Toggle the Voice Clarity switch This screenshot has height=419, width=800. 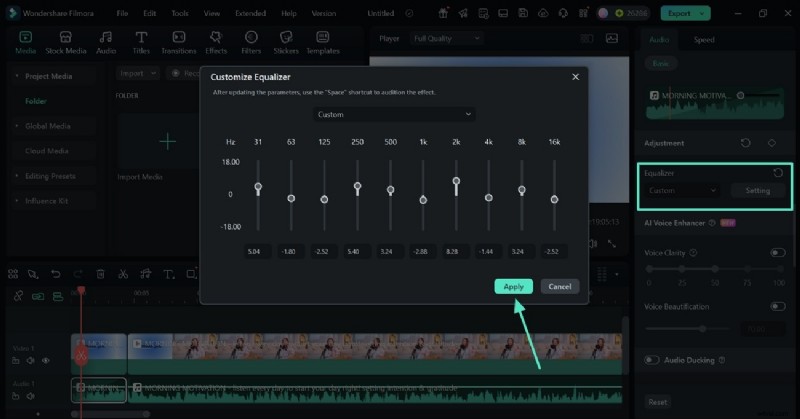click(778, 253)
